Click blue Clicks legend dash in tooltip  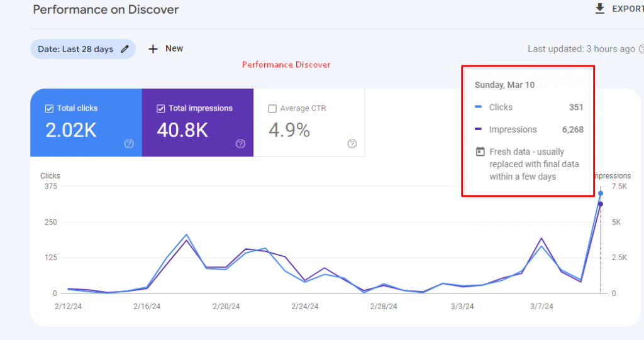479,107
